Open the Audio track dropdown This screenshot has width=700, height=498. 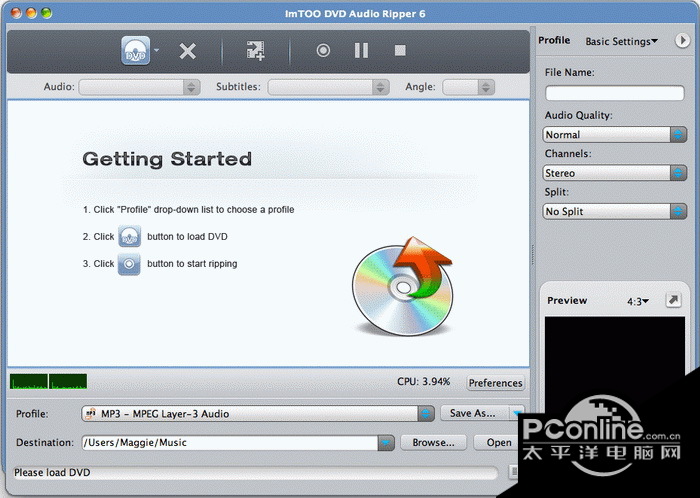[x=139, y=87]
